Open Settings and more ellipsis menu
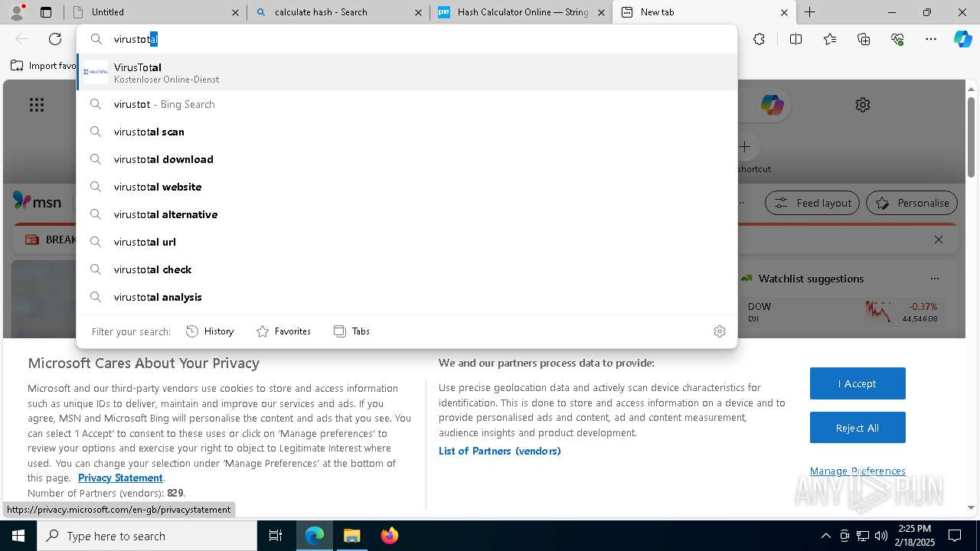This screenshot has width=980, height=551. click(931, 39)
